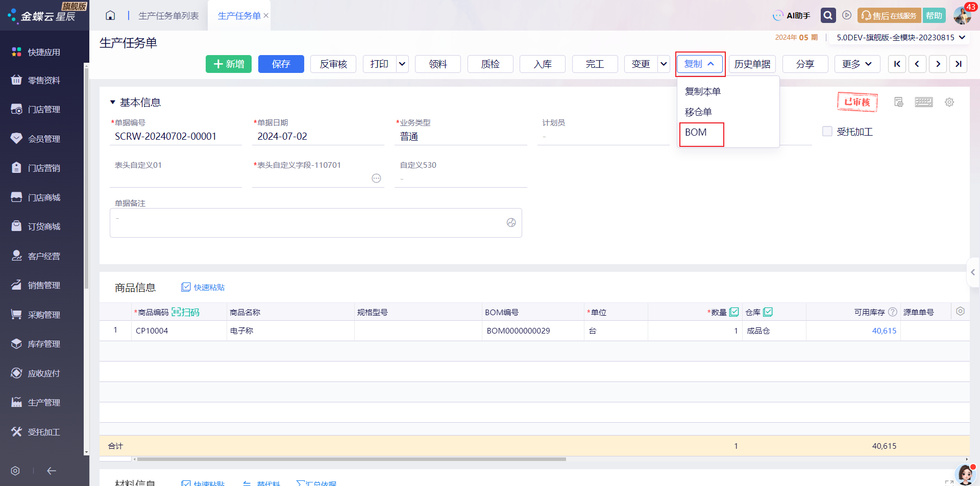Toggle 快速粘贴 in 商品信息 section

click(x=203, y=287)
